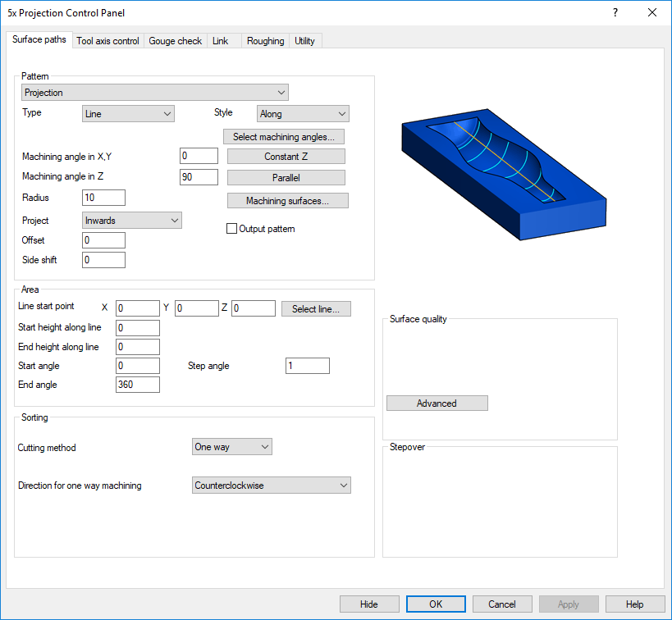
Task: Open the Style dropdown showing Along
Action: (x=303, y=114)
